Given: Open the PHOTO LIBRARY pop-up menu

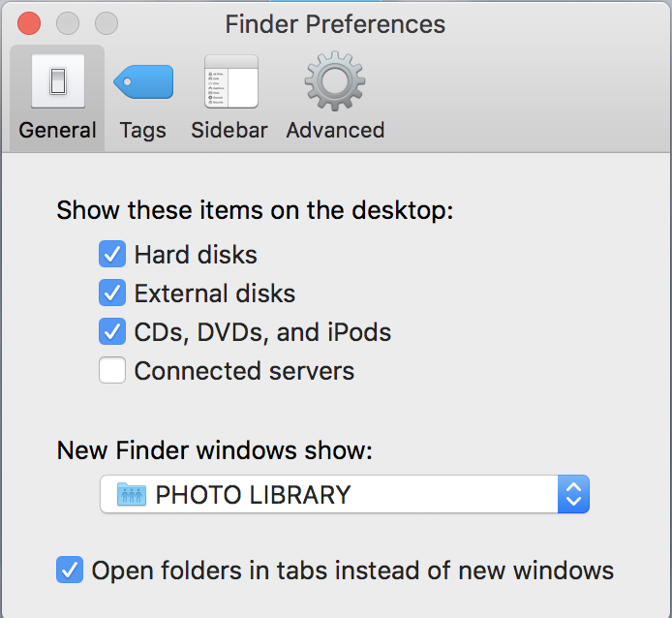Looking at the screenshot, I should pos(329,495).
